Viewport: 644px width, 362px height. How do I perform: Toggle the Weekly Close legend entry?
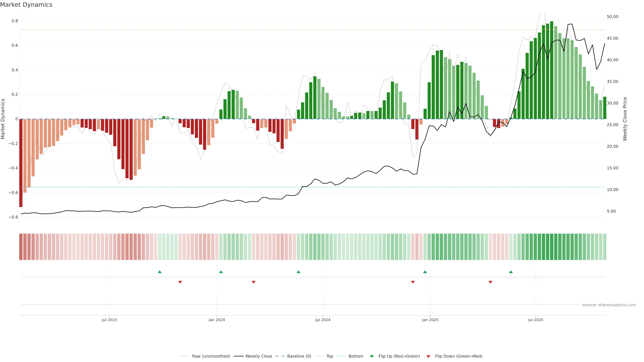click(258, 356)
